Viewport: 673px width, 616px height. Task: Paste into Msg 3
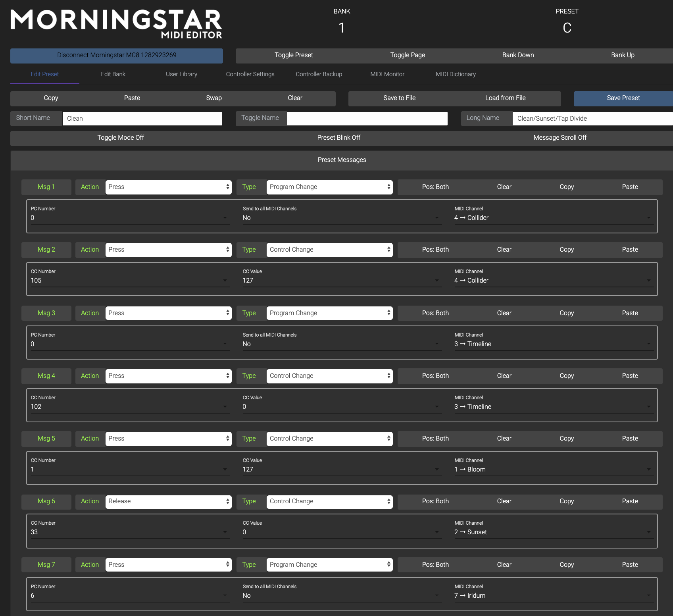[630, 313]
